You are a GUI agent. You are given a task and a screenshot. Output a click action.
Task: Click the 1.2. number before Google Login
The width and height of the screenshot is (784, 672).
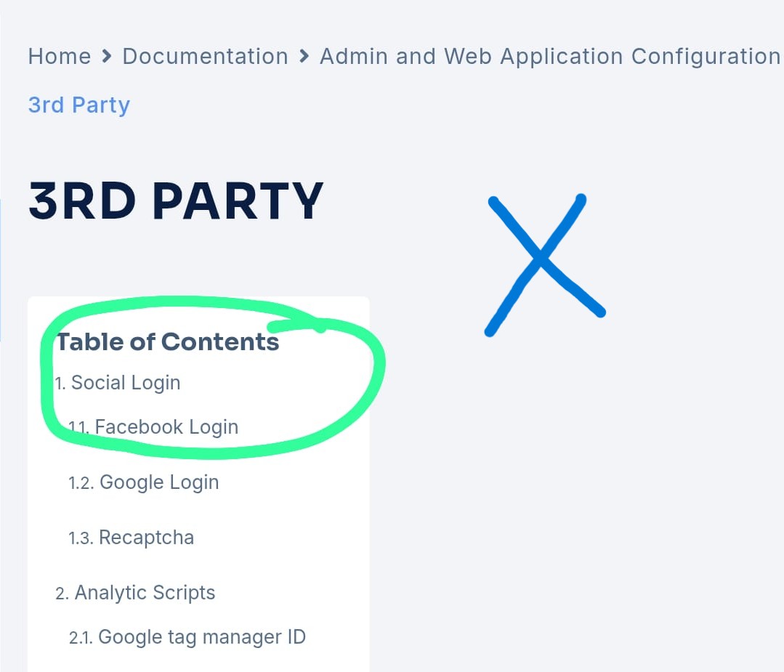tap(81, 483)
